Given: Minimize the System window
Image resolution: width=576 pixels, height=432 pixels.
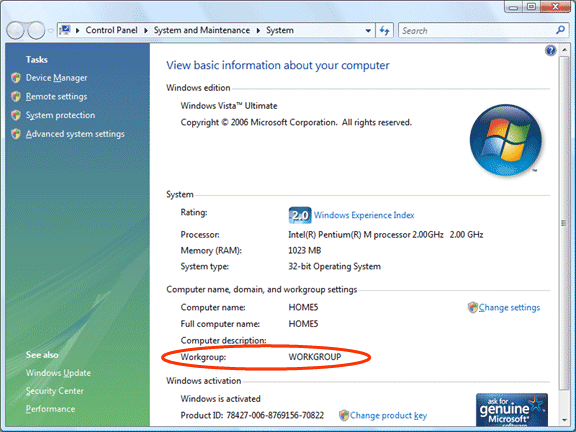Looking at the screenshot, I should (513, 7).
